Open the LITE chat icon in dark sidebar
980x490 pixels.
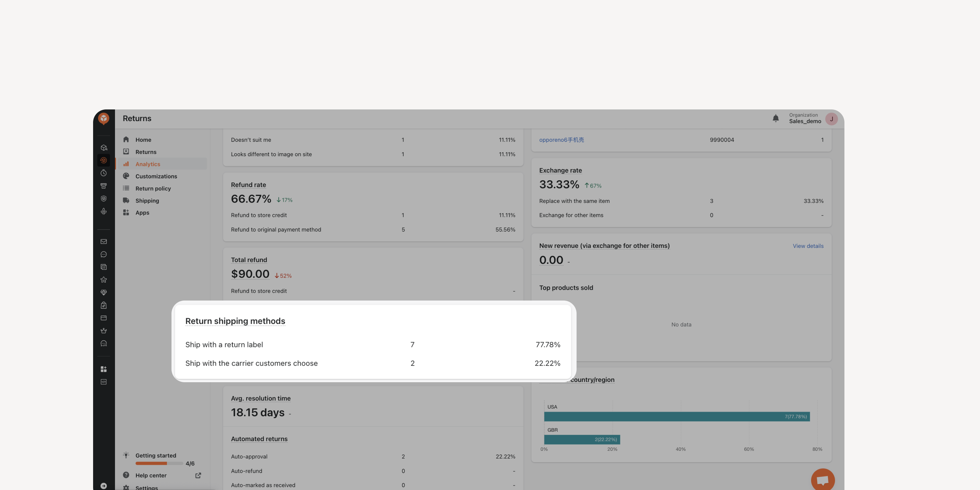(x=104, y=344)
